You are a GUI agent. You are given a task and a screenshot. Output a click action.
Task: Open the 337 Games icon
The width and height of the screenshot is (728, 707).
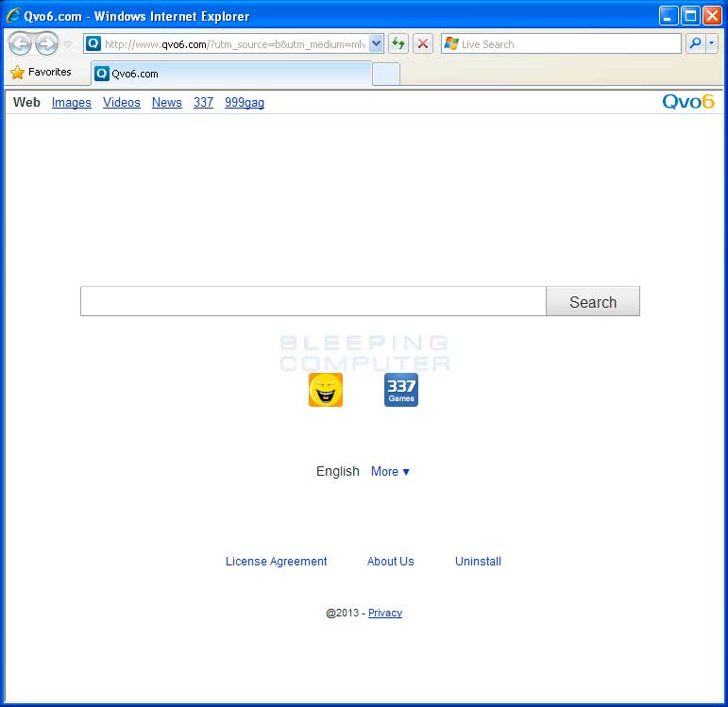[x=400, y=390]
